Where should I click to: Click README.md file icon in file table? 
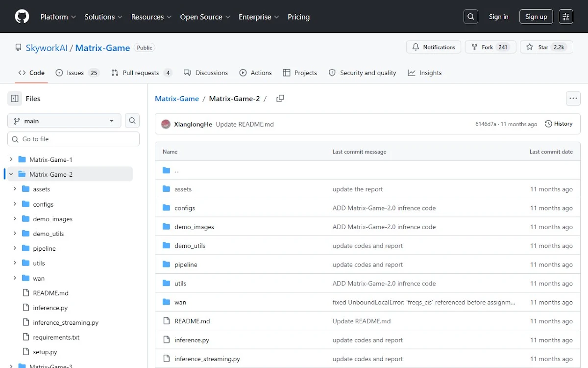[x=166, y=321]
